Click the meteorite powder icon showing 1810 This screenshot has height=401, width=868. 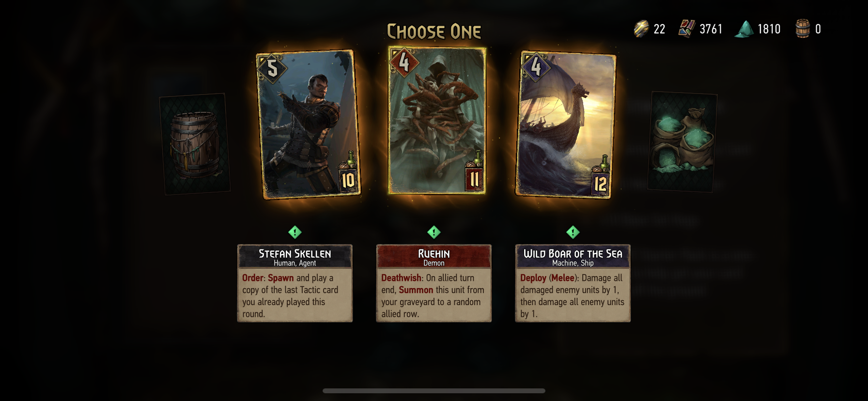(744, 29)
